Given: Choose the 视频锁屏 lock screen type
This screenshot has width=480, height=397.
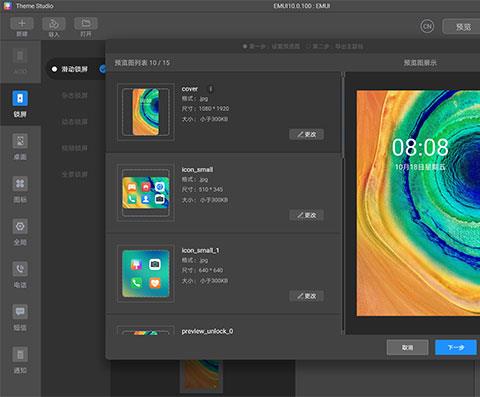Looking at the screenshot, I should click(x=75, y=148).
